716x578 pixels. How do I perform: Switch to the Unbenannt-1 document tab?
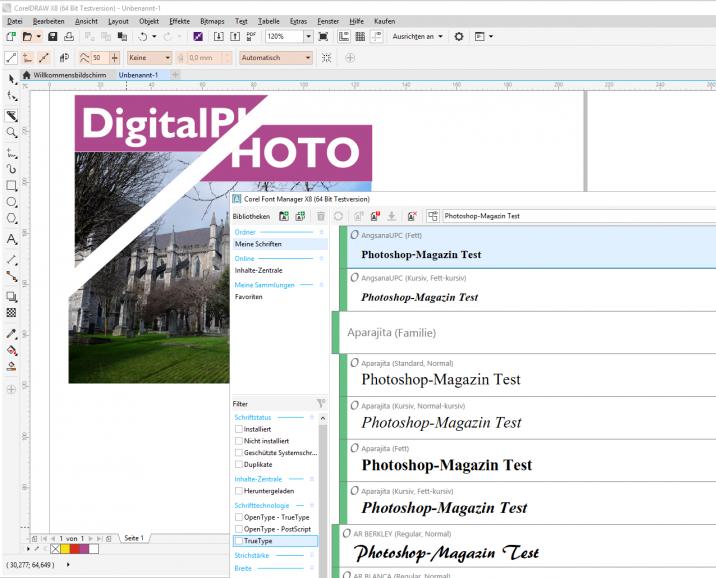[x=138, y=75]
